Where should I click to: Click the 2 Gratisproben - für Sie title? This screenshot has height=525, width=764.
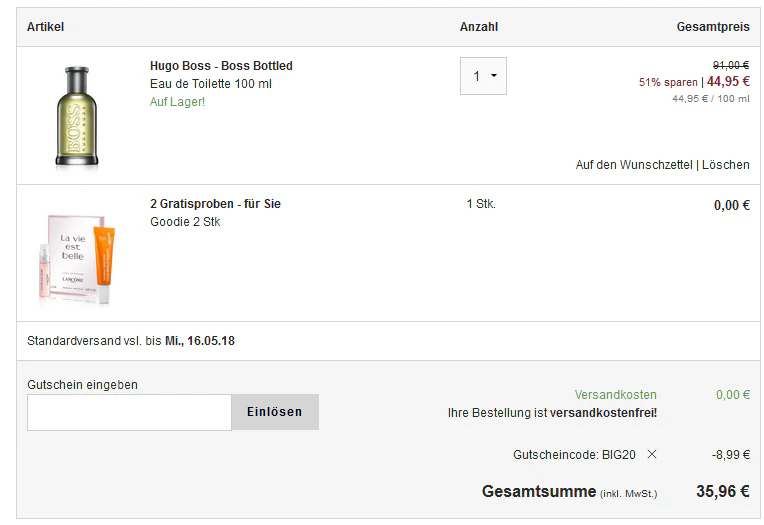pyautogui.click(x=215, y=204)
